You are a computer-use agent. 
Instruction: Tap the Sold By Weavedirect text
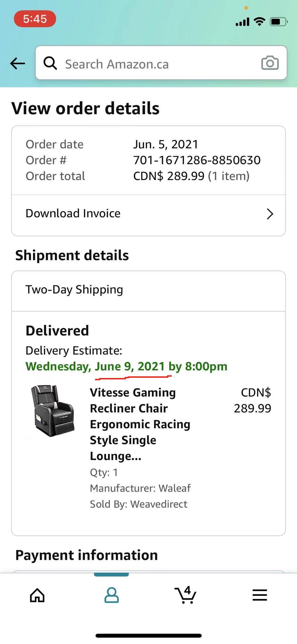(x=138, y=504)
